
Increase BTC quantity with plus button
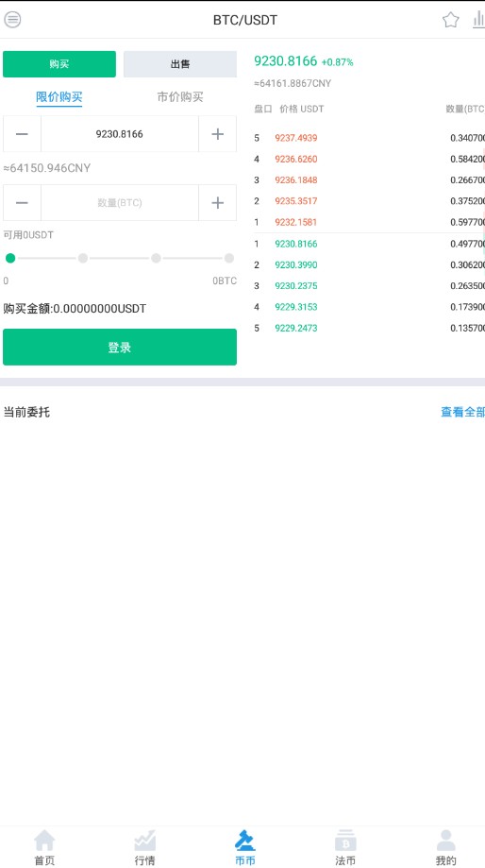217,203
